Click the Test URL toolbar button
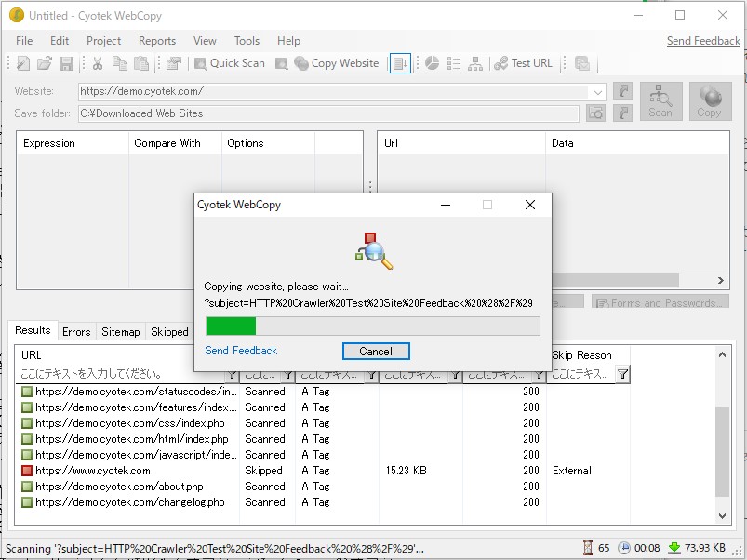747x560 pixels. click(523, 63)
